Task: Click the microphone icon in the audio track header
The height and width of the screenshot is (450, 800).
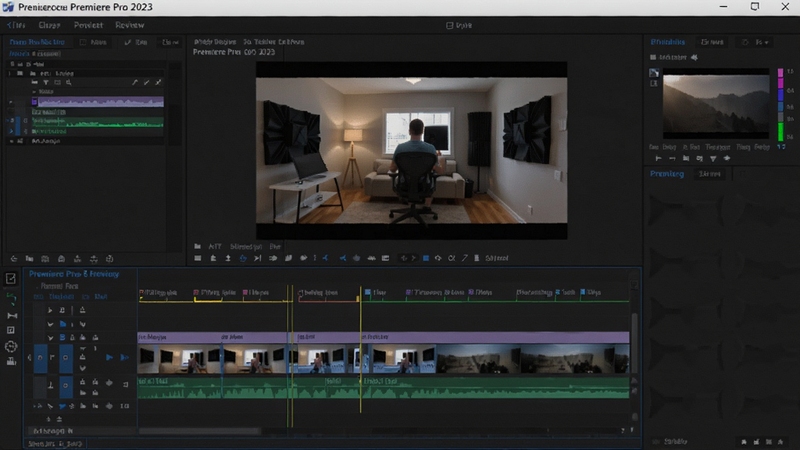Action: tap(51, 385)
